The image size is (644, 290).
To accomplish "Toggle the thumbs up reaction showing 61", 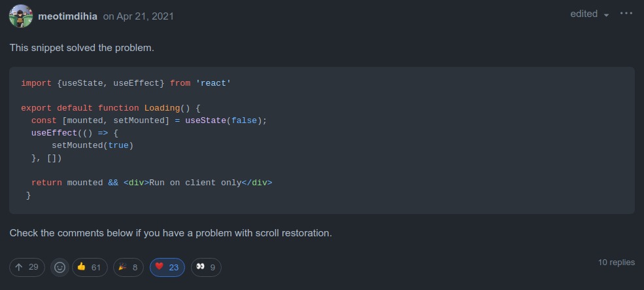I will (90, 267).
